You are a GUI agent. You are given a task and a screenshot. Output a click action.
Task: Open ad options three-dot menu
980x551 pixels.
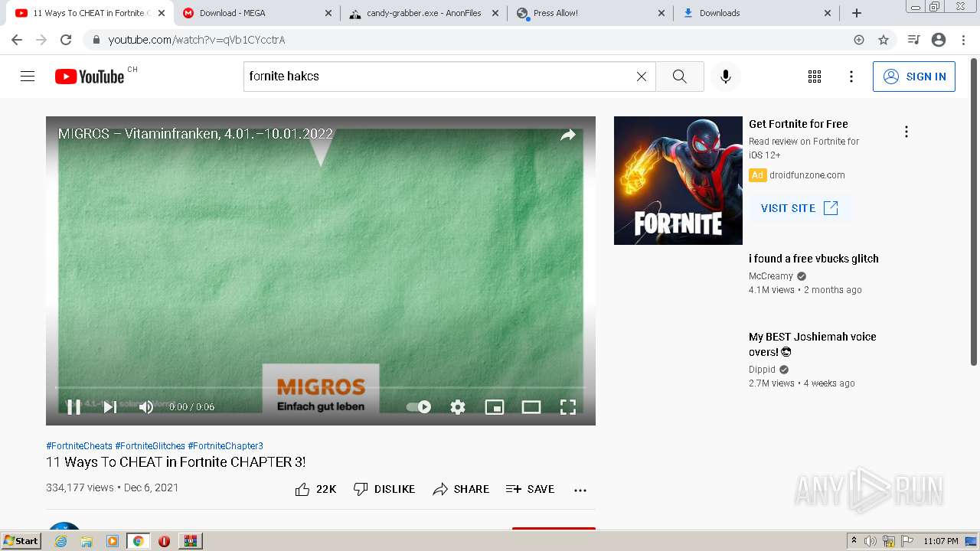906,132
